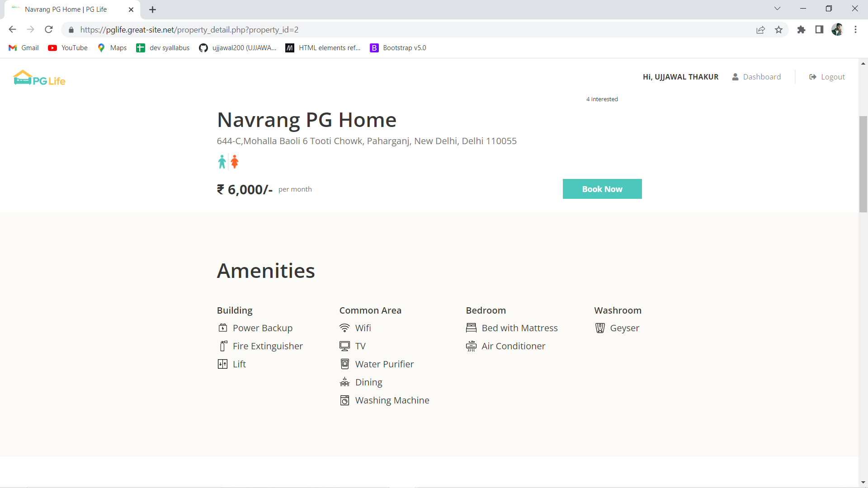Click the Air Conditioner icon

coord(471,346)
